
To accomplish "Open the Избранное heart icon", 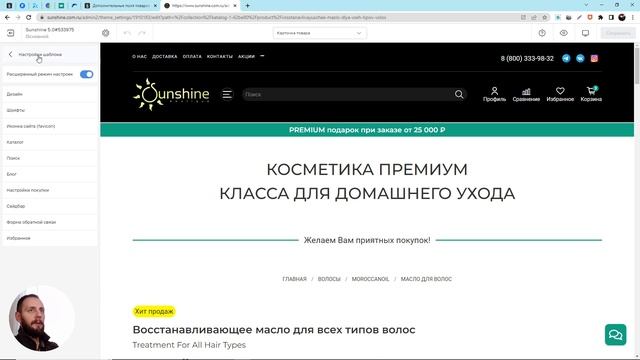I will tap(560, 94).
